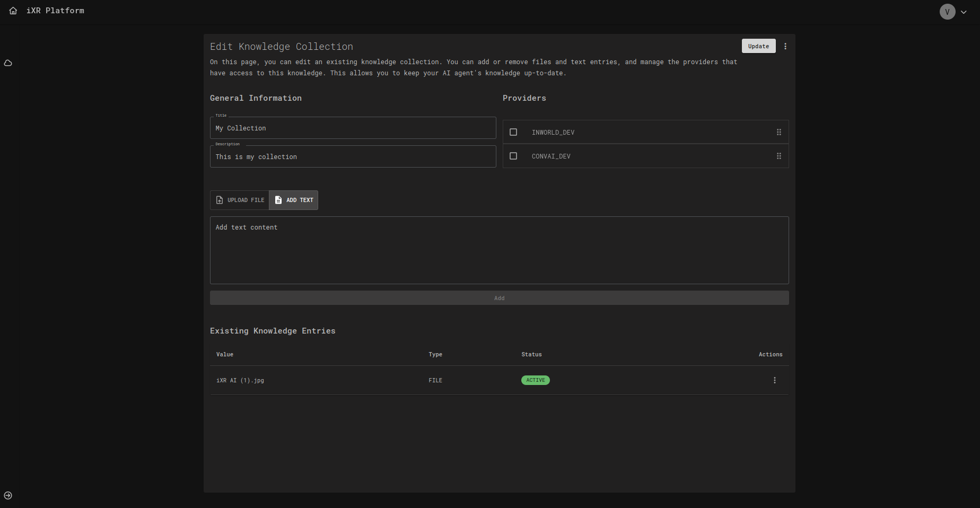Screen dimensions: 980x508
Task: Focus the Title input field
Action: (353, 128)
